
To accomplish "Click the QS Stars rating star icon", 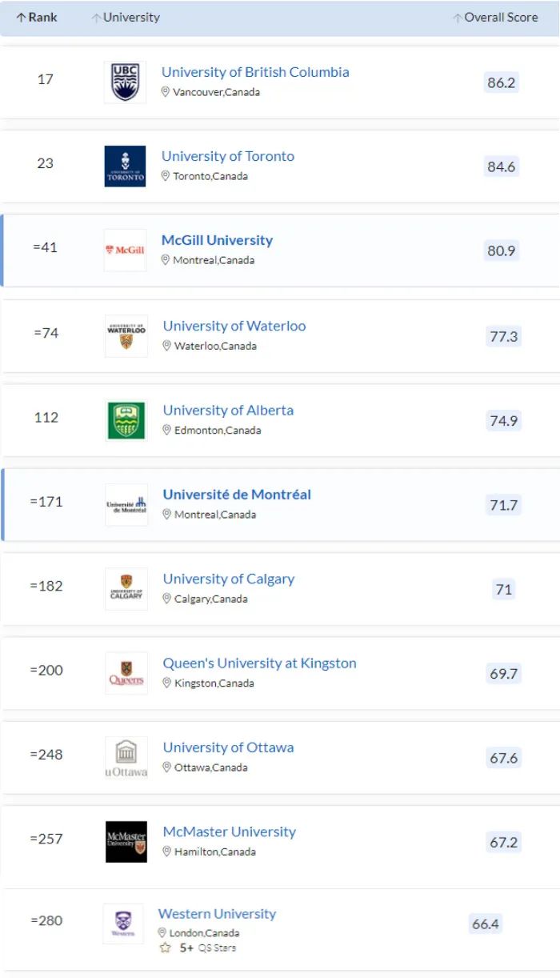I will (165, 948).
